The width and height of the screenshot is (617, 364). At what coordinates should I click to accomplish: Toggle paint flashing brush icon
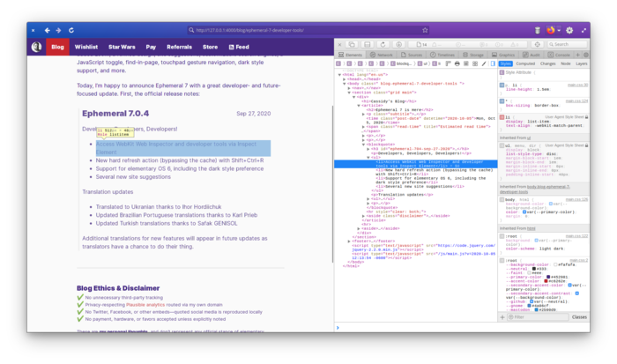tap(484, 63)
